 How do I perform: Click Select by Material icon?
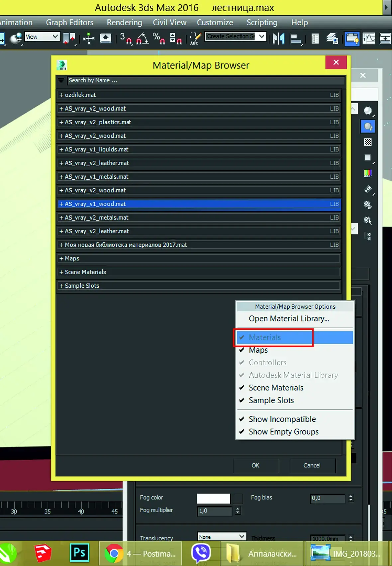coord(368,220)
